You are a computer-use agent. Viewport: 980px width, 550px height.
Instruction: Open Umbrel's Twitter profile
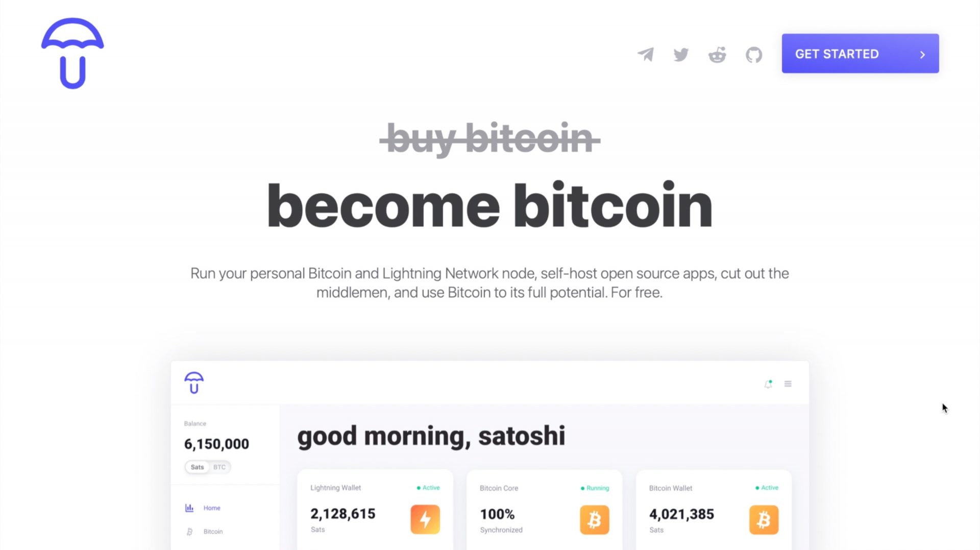(x=681, y=54)
